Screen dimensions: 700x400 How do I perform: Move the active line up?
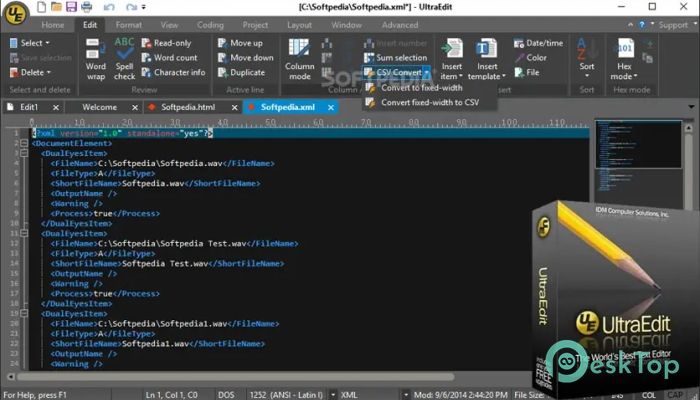[x=240, y=43]
